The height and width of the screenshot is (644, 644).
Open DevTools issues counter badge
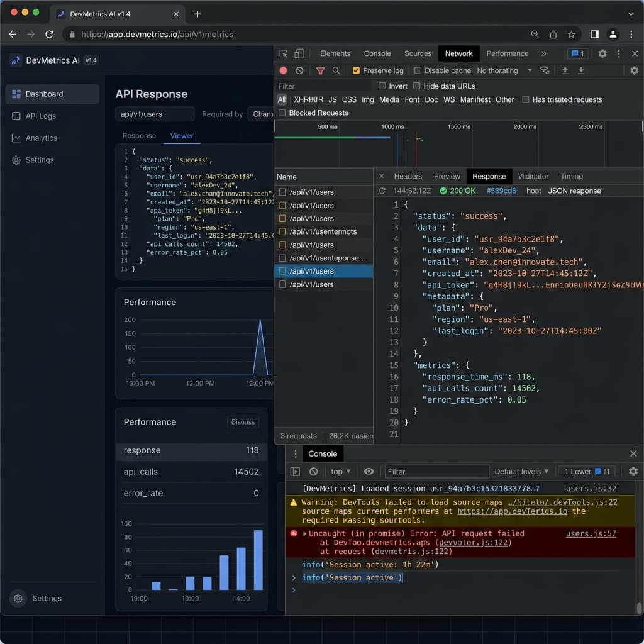(x=577, y=54)
